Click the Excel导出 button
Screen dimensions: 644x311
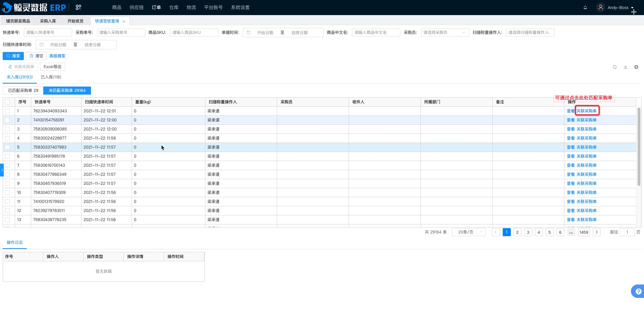[52, 67]
